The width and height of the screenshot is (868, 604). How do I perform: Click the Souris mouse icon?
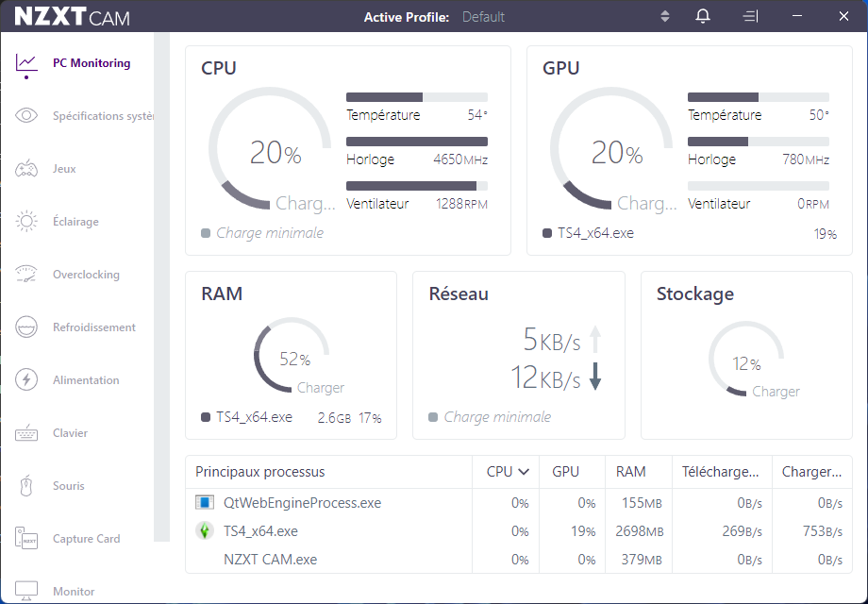(26, 486)
